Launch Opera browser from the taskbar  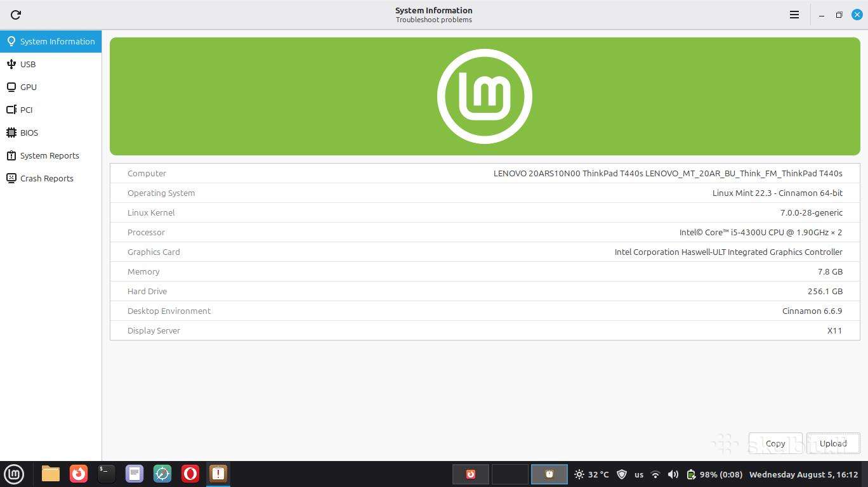pos(190,474)
